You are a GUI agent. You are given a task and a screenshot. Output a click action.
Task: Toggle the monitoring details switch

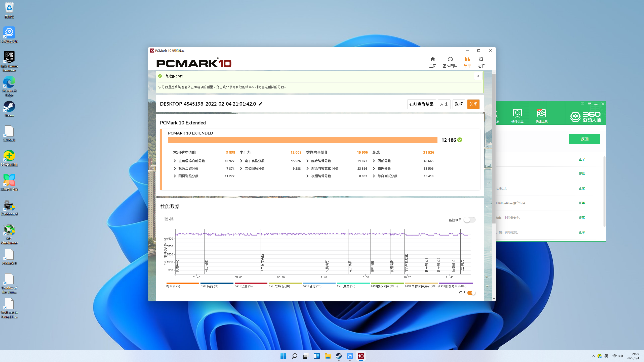click(469, 220)
